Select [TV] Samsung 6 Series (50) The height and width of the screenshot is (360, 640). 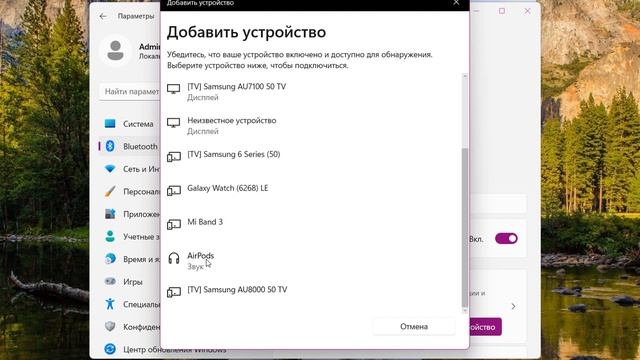click(312, 156)
